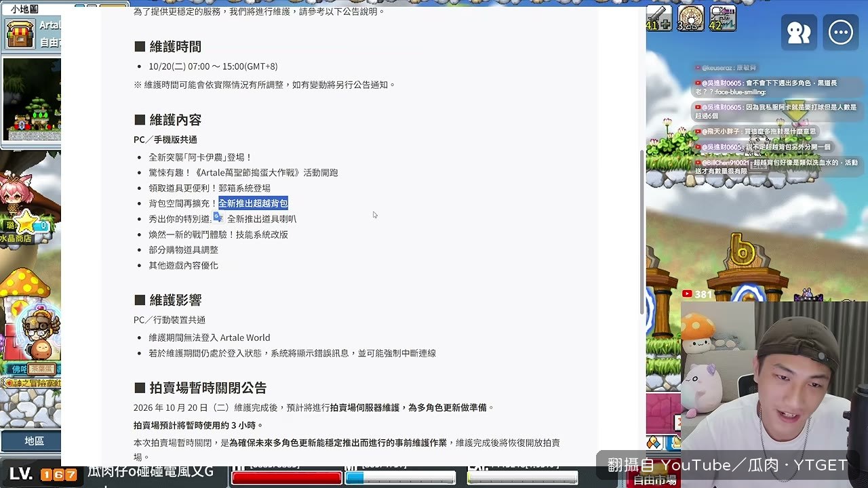The width and height of the screenshot is (868, 488).
Task: Click the heading 拍賣場暫時關閉公告
Action: tap(208, 388)
